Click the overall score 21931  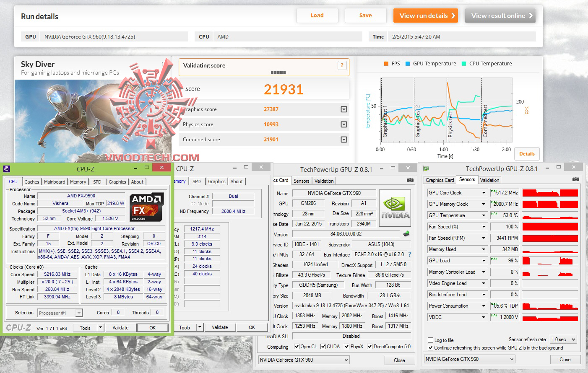[284, 89]
